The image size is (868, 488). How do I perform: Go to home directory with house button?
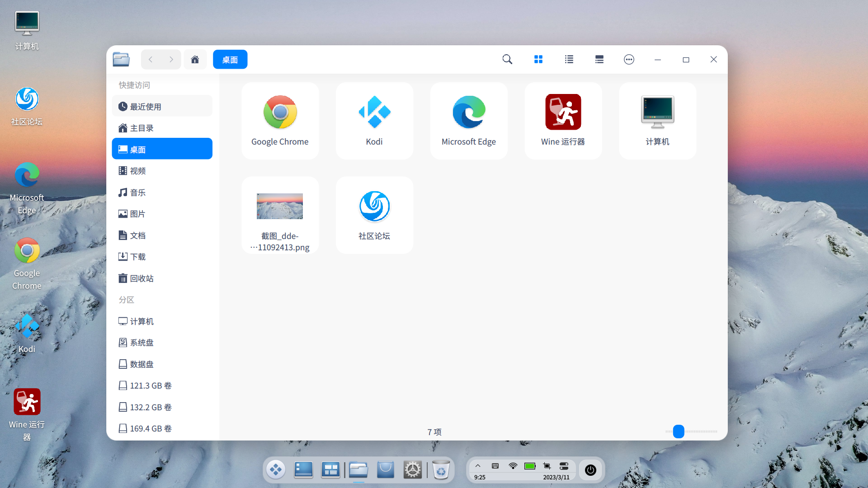(195, 59)
